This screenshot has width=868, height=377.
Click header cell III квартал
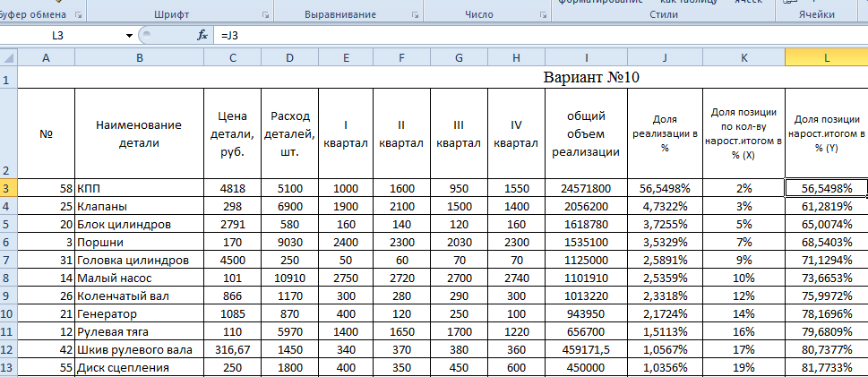[x=459, y=134]
